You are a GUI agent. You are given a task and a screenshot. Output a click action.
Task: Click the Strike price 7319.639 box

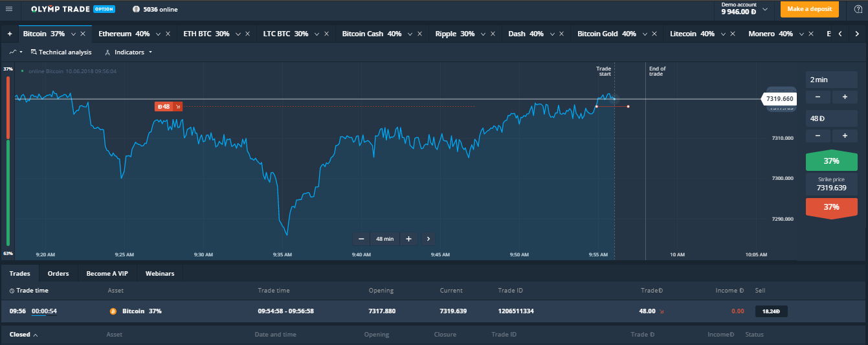832,184
